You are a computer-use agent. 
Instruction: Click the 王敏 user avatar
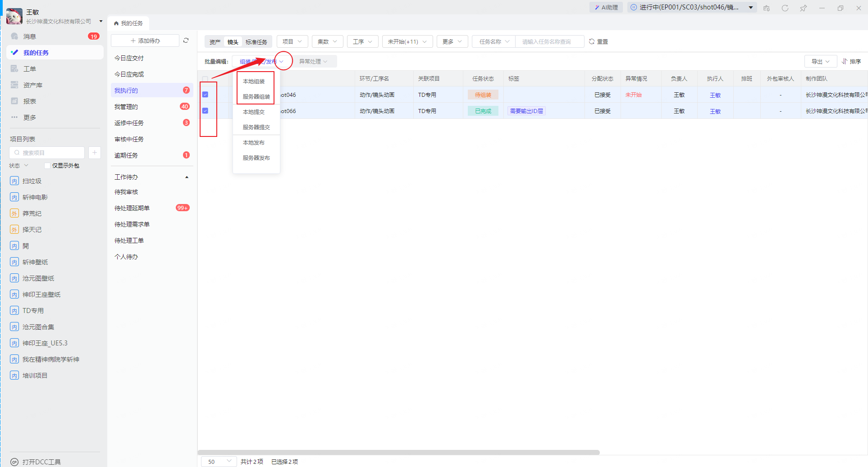tap(14, 16)
